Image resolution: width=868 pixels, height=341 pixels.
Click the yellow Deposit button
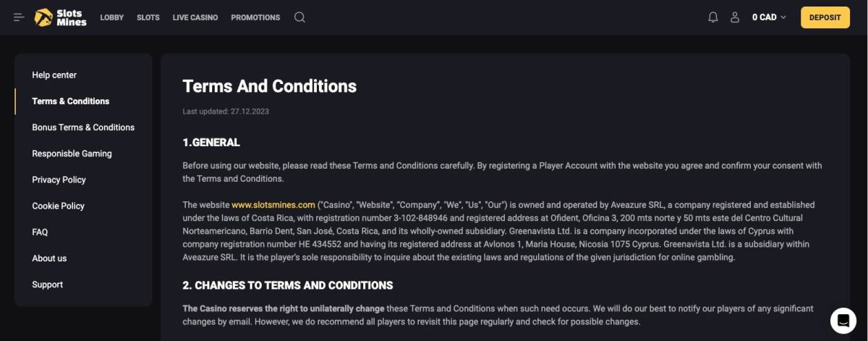[x=825, y=17]
